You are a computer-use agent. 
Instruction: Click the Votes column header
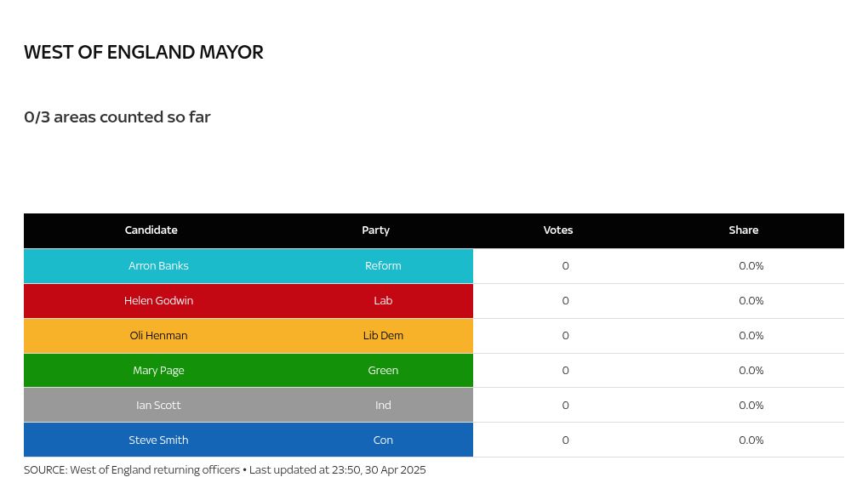pos(558,230)
